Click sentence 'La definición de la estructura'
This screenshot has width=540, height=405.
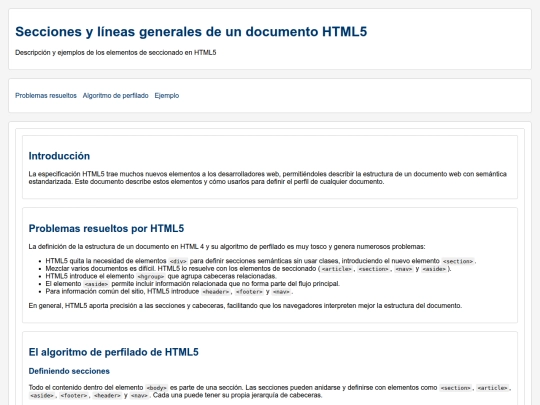click(227, 247)
